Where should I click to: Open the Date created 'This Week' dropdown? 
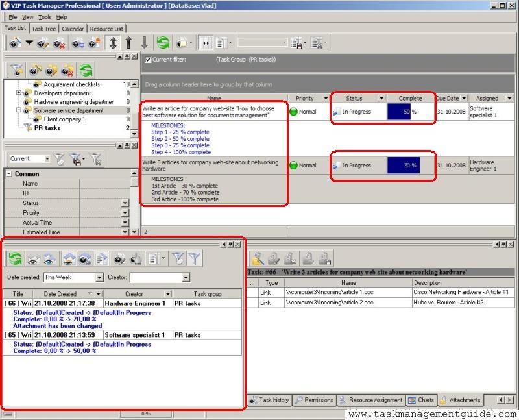pyautogui.click(x=99, y=278)
